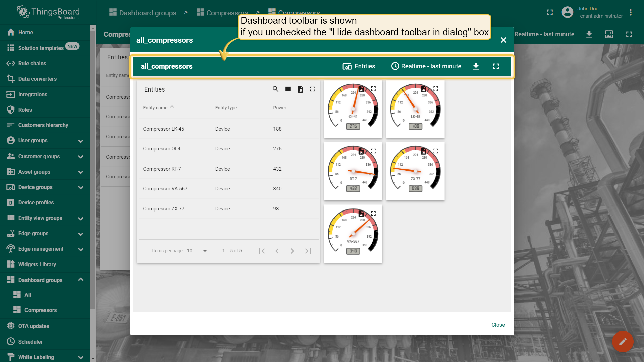Screen dimensions: 644x362
Task: Click the Close button in dialog
Action: pos(498,325)
